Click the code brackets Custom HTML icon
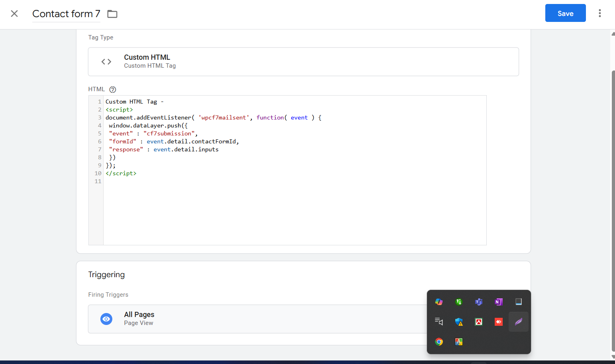This screenshot has width=615, height=364. coord(106,62)
